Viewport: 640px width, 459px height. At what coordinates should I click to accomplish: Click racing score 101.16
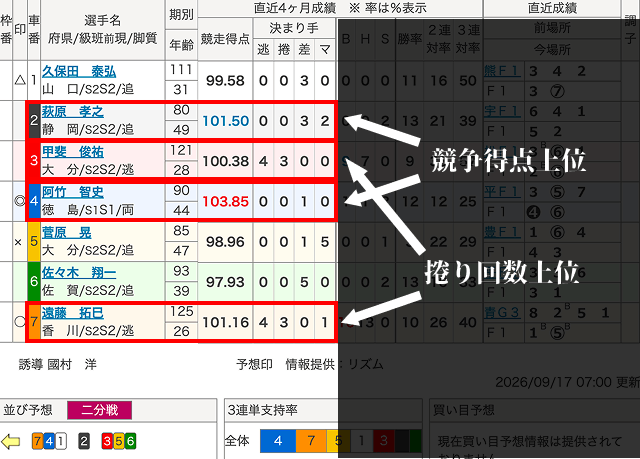click(x=225, y=322)
